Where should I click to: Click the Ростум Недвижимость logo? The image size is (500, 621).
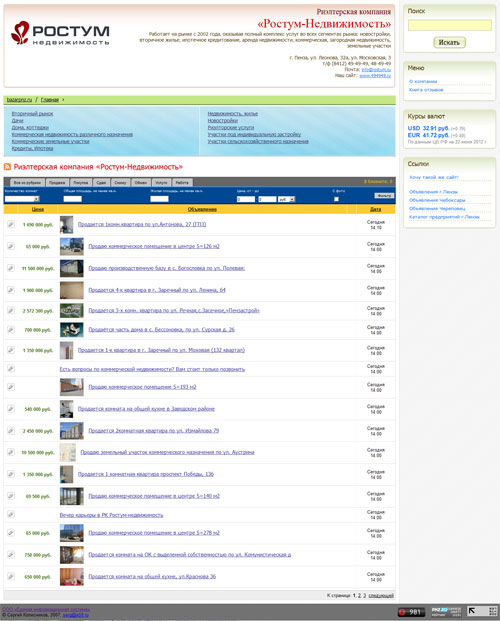tap(60, 33)
